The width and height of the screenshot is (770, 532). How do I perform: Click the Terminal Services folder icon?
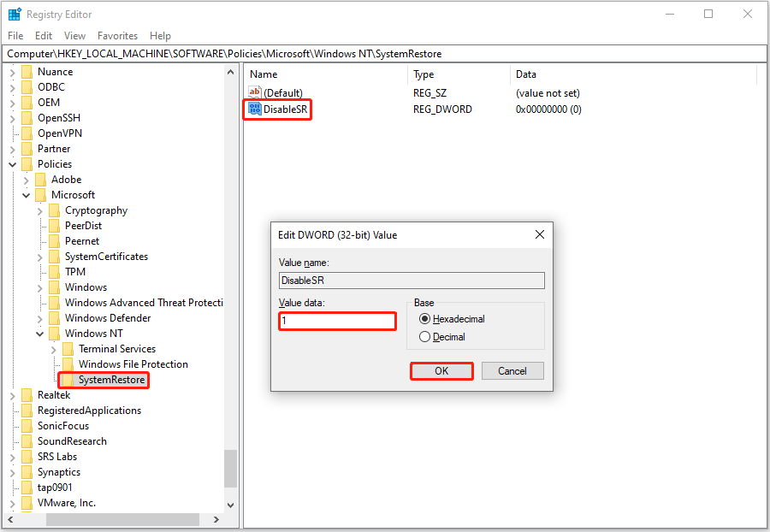pyautogui.click(x=68, y=349)
